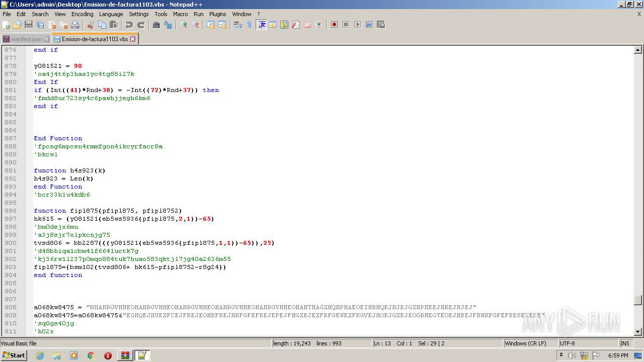Click scroll down arrow of editor
This screenshot has width=644, height=362.
pos(638,331)
